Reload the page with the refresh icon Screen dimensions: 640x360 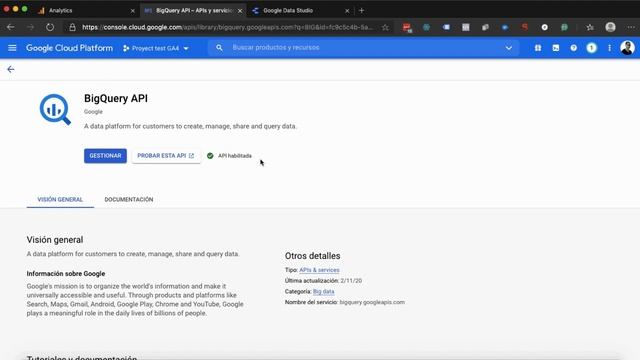point(50,27)
